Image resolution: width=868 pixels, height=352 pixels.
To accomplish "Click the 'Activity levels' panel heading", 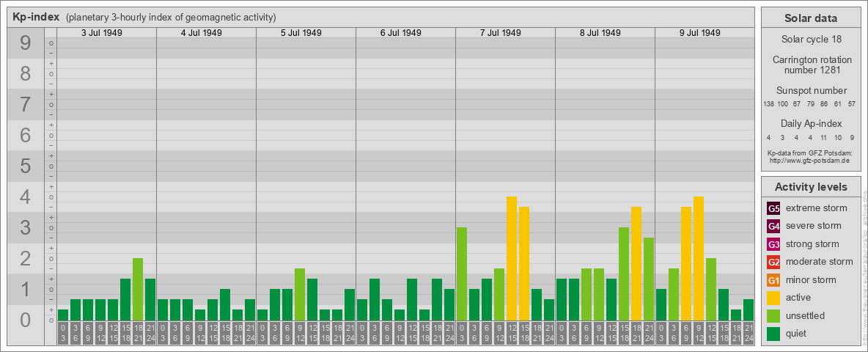I will coord(810,187).
